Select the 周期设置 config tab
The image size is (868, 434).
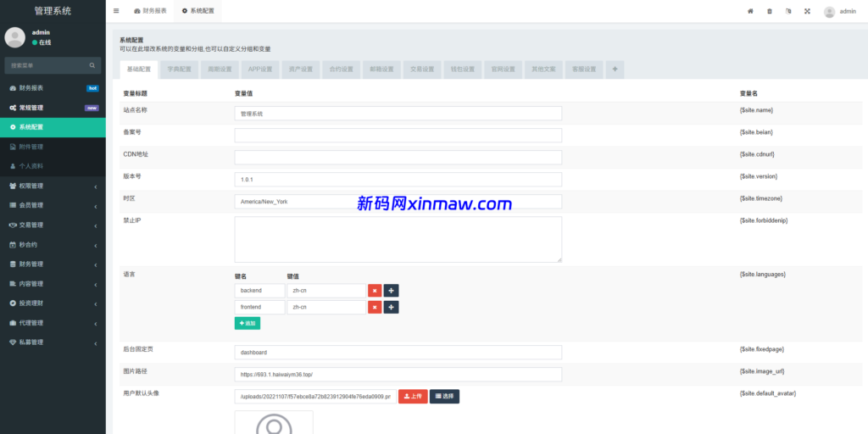point(220,70)
